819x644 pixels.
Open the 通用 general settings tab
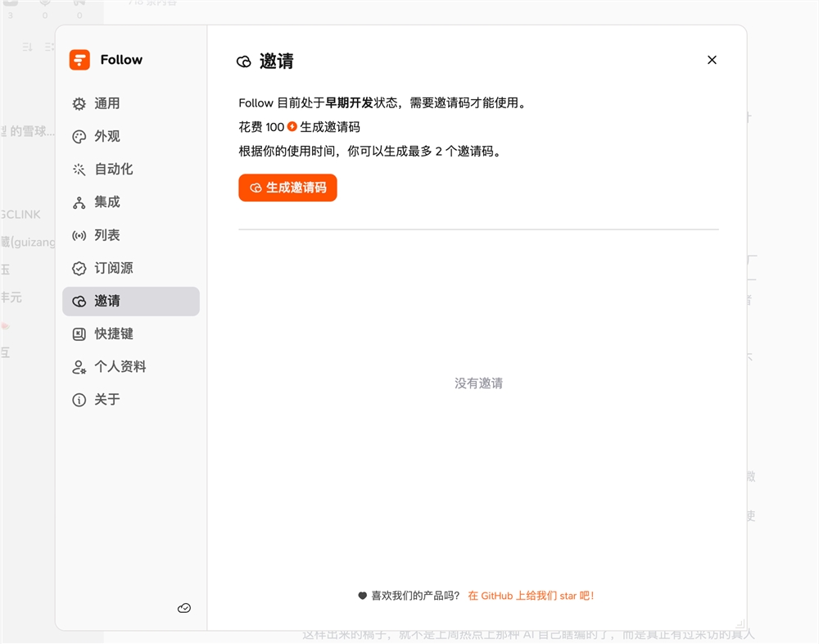130,103
